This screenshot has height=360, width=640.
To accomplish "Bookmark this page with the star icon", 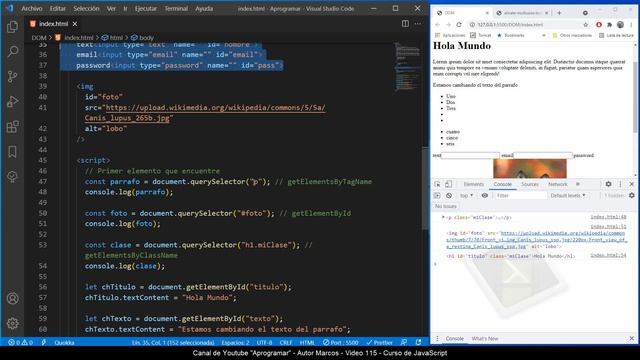I will (586, 24).
